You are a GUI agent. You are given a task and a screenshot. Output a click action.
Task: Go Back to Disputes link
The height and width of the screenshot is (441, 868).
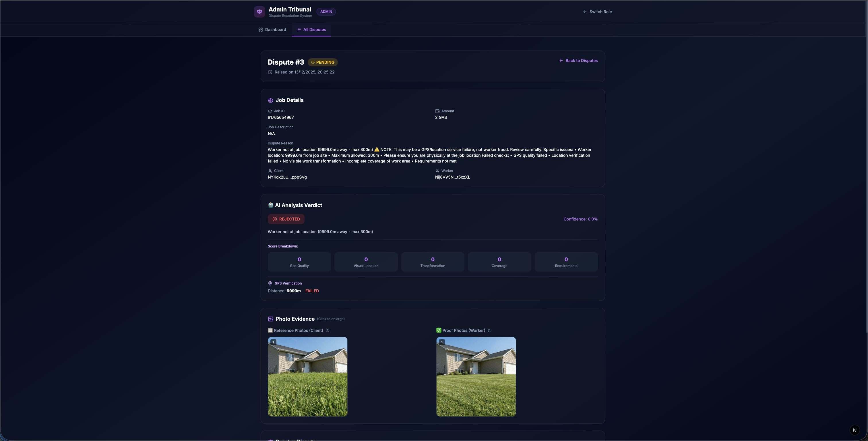point(578,61)
